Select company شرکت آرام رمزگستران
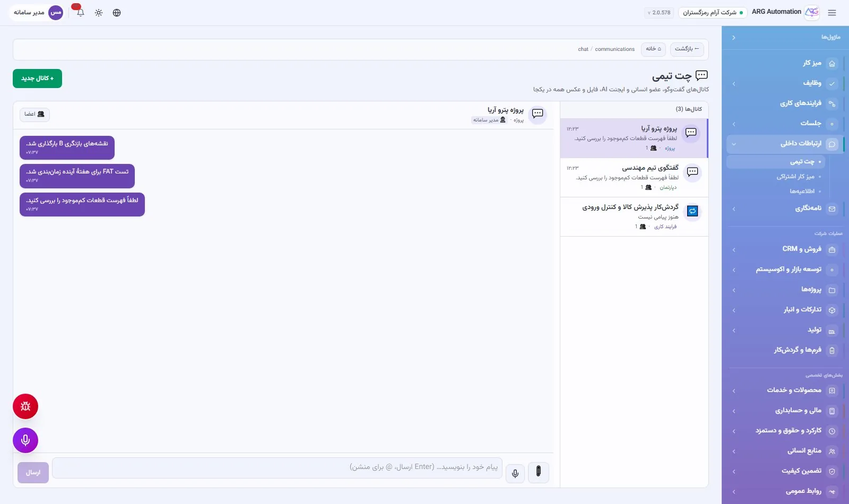Viewport: 849px width, 504px height. point(713,12)
